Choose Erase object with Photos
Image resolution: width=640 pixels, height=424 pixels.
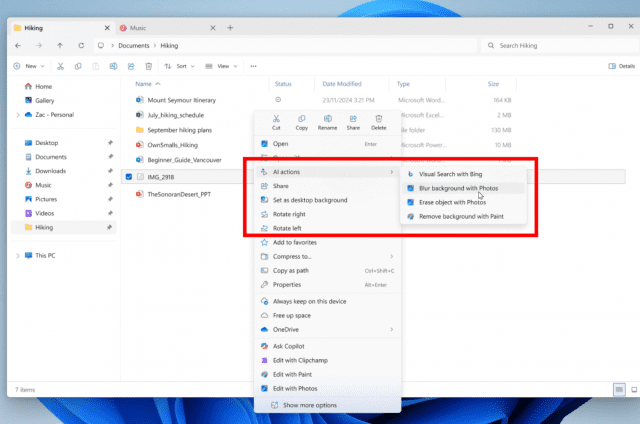463,202
